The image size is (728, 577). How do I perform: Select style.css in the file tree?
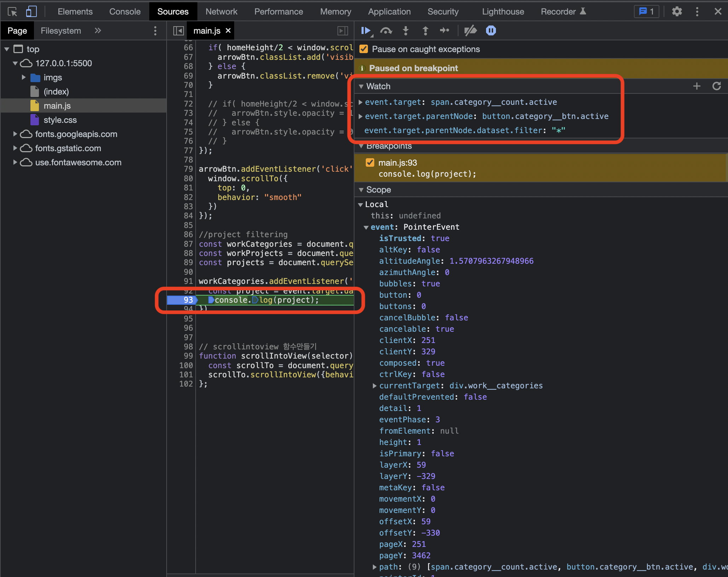click(x=60, y=120)
